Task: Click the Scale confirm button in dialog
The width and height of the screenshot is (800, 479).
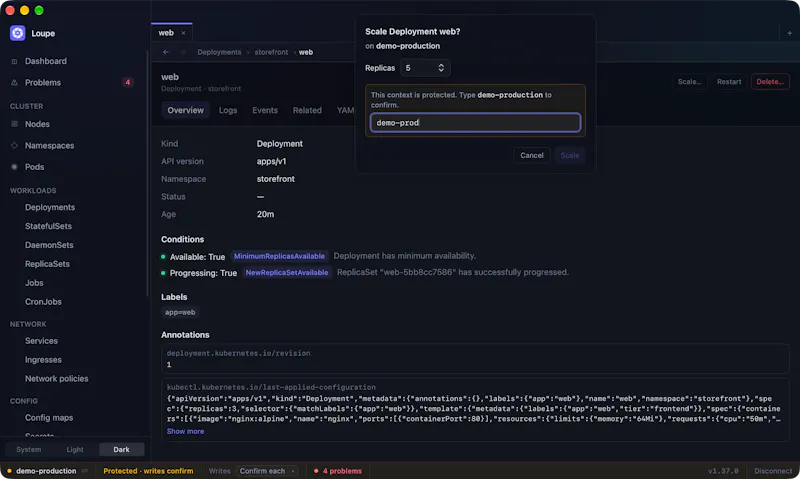Action: 569,156
